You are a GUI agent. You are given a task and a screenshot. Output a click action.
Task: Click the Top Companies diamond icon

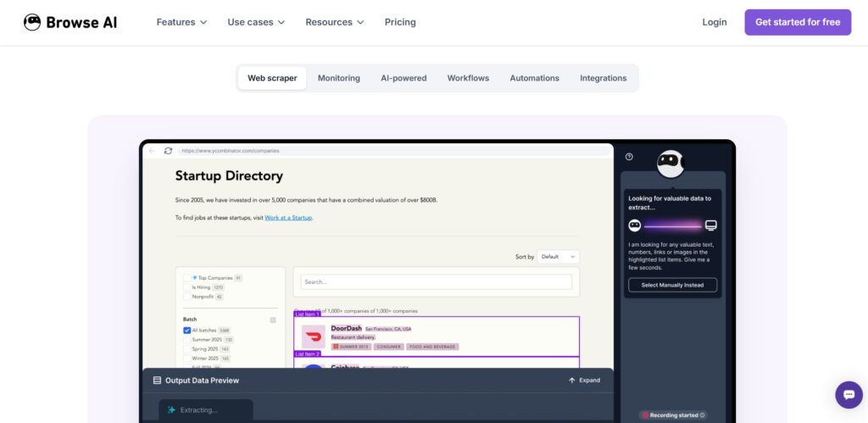(195, 278)
